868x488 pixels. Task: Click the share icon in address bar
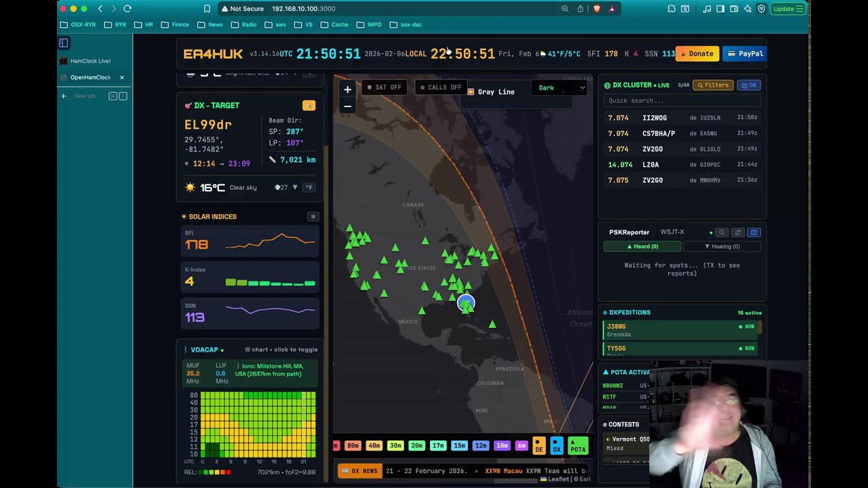[x=580, y=9]
